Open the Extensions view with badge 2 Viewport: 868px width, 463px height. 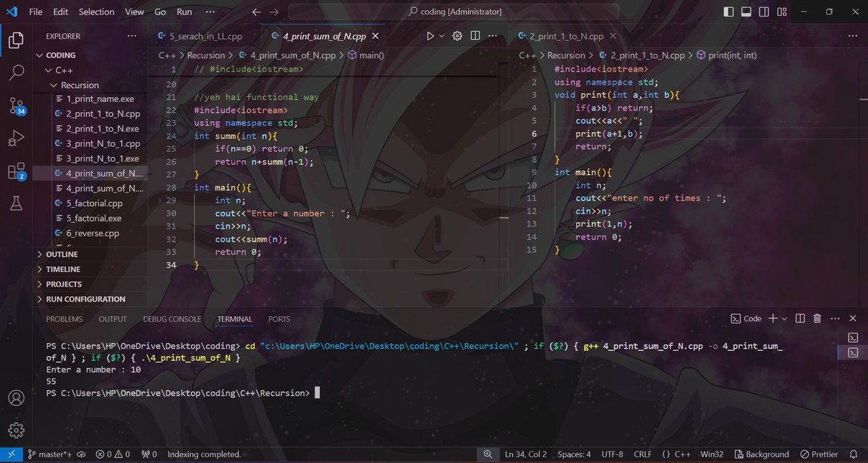pos(16,171)
